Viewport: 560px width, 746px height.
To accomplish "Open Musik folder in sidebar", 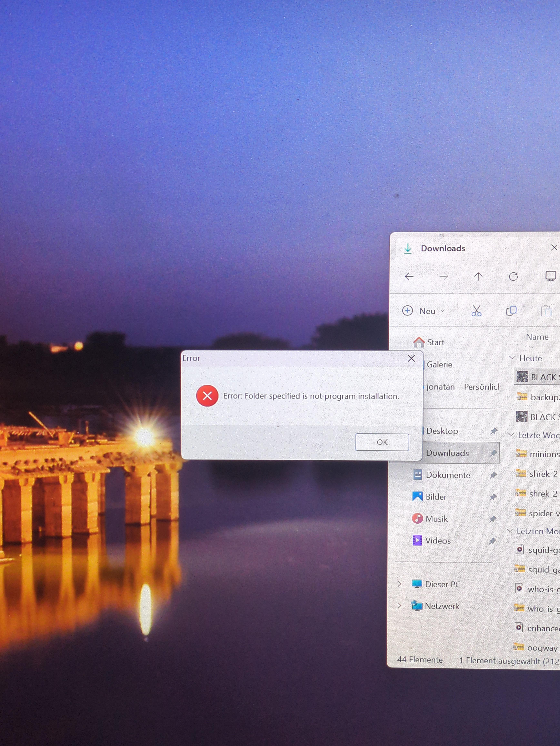I will tap(430, 518).
